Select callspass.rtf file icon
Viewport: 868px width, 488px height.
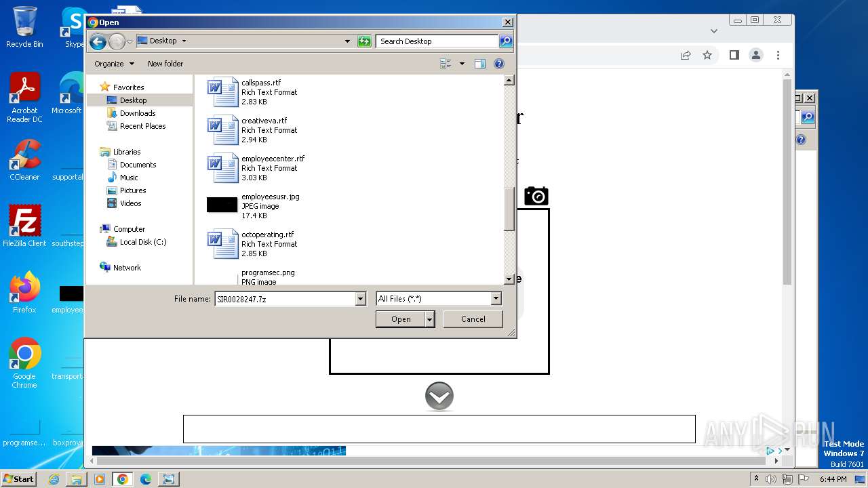(x=222, y=91)
